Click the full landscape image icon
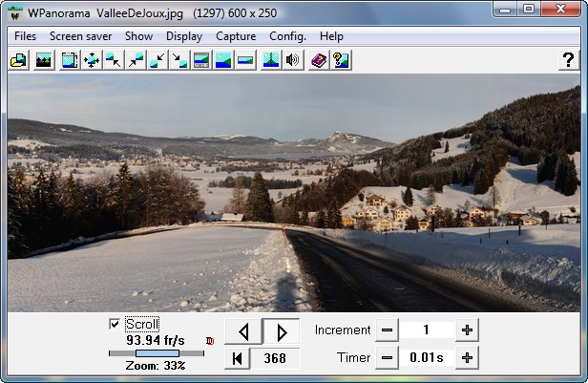588x383 pixels. pos(223,60)
